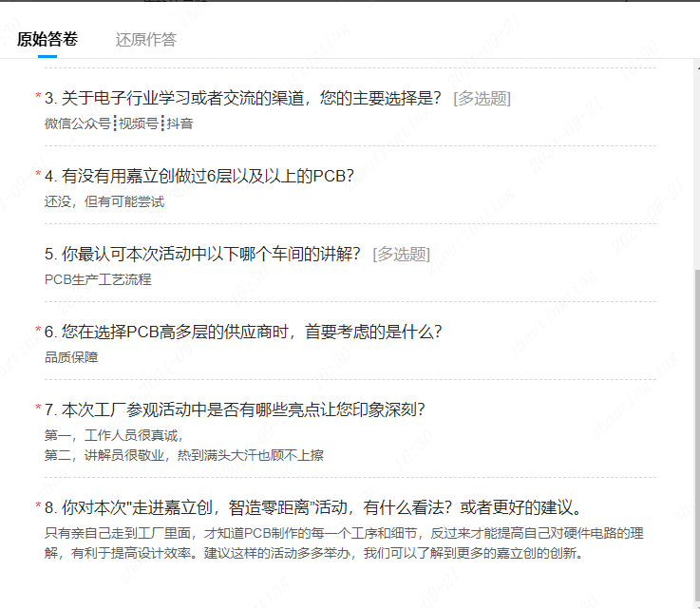Screen dimensions: 700x609
Task: Click question 6 title about PCB高多层的供应商
Action: point(243,332)
